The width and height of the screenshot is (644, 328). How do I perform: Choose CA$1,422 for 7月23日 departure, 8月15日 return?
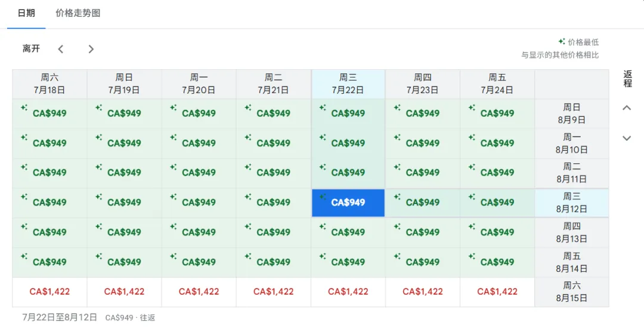click(423, 292)
